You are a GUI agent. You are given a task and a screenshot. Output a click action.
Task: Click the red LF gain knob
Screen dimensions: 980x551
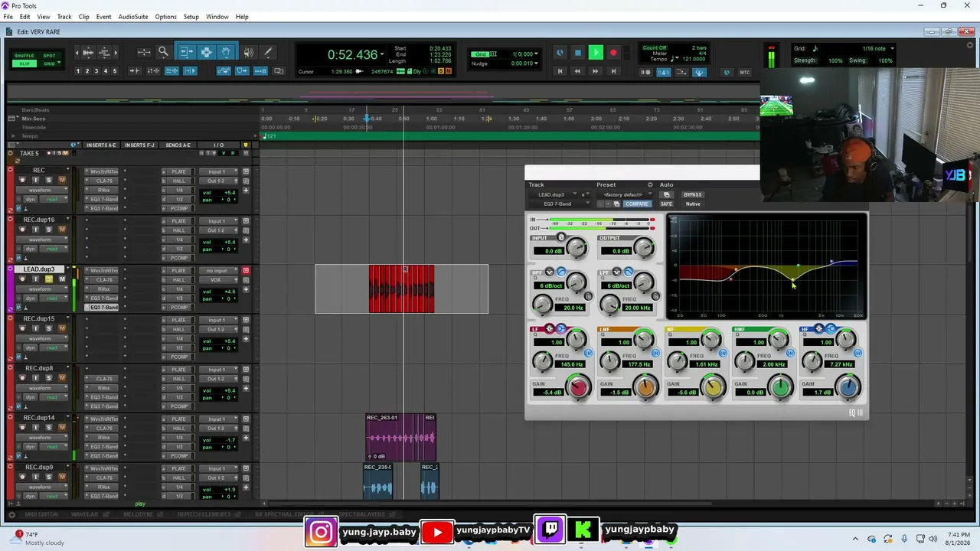click(x=580, y=387)
